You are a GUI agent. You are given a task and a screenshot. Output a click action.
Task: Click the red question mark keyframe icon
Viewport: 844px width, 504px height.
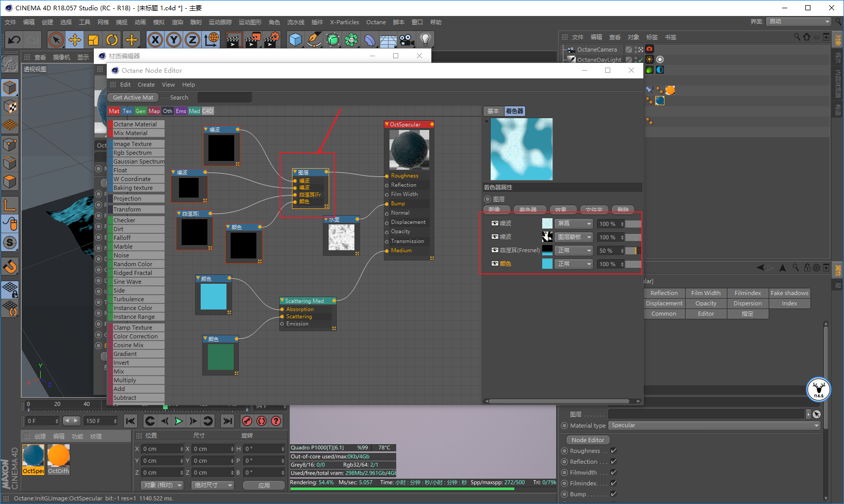tap(276, 421)
